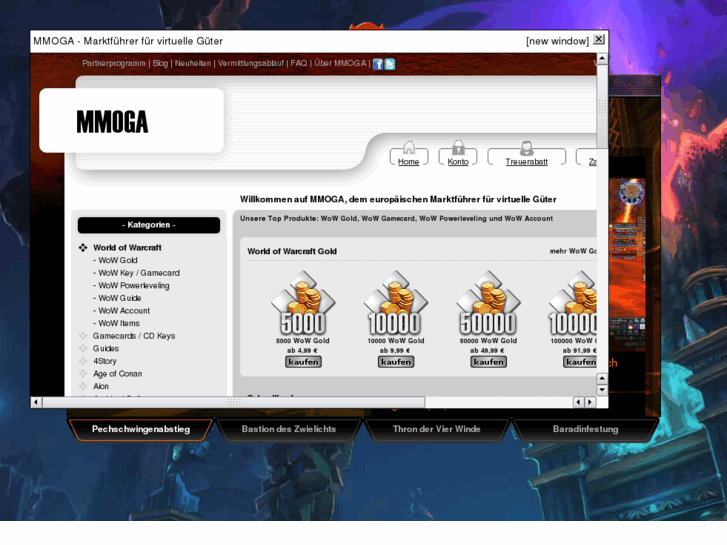Open the WoW Guide subcategory
727x545 pixels.
tap(120, 298)
